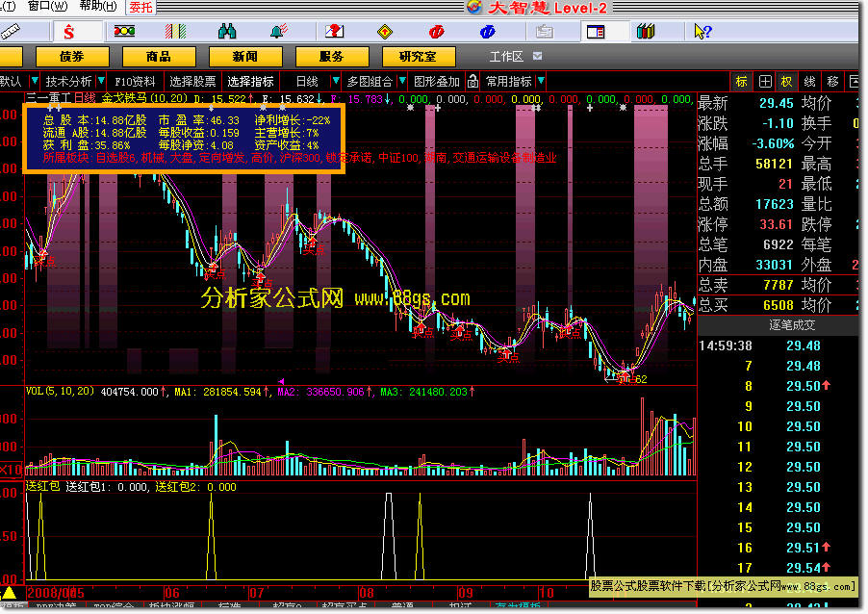Screen dimensions: 868x614
Task: Click the bell alert icon
Action: [x=278, y=31]
